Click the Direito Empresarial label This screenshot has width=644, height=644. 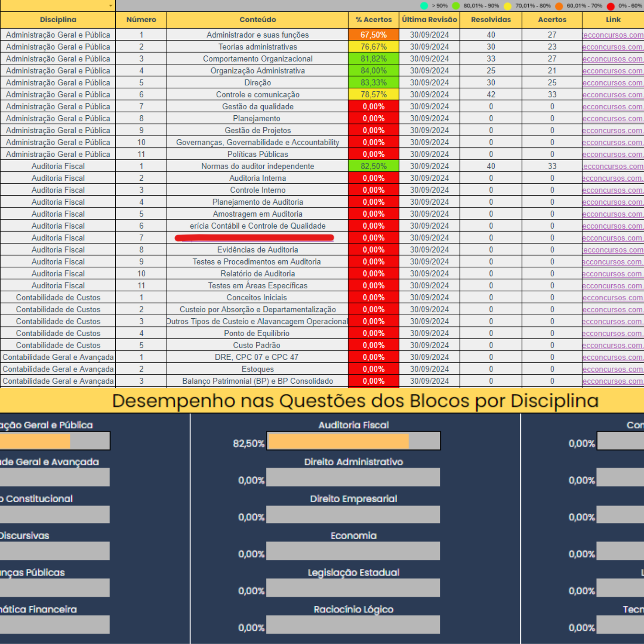[353, 499]
